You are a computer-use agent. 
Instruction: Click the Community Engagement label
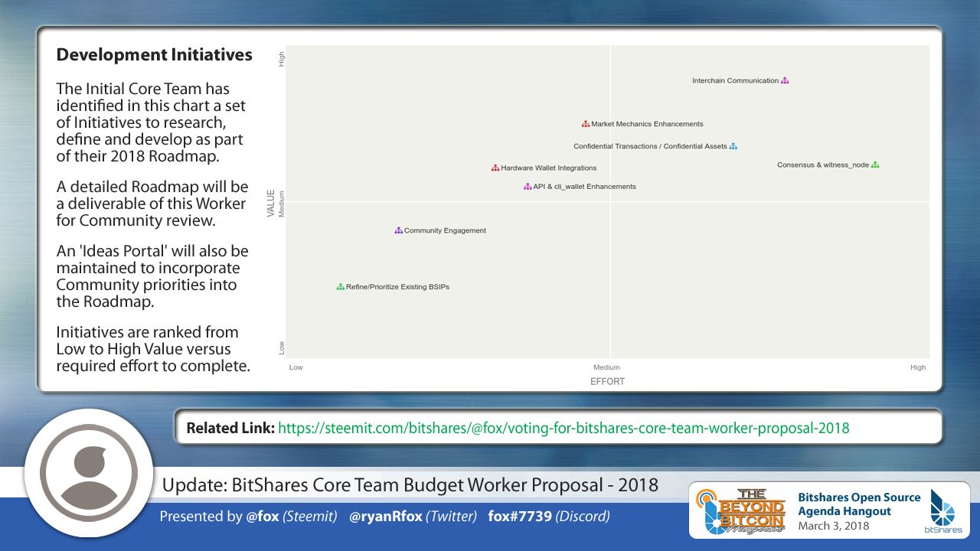point(445,230)
